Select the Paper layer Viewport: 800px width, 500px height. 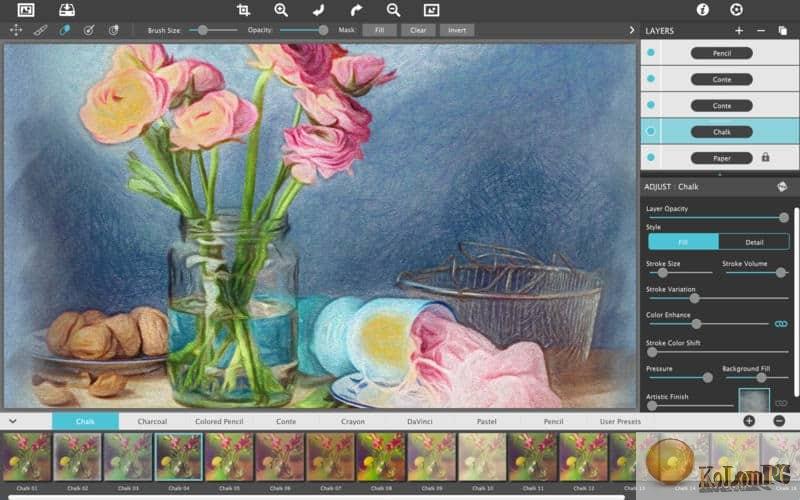click(719, 157)
